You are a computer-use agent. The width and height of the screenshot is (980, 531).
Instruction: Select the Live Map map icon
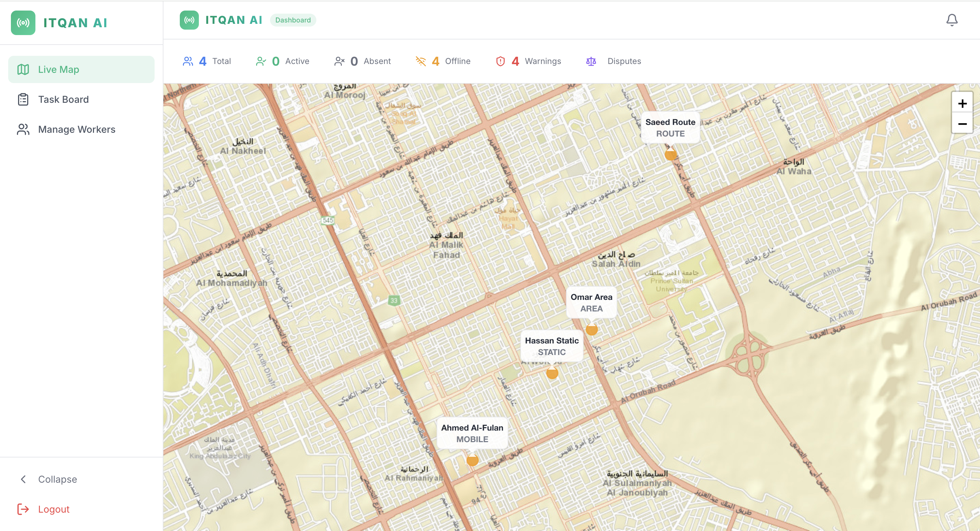click(23, 69)
